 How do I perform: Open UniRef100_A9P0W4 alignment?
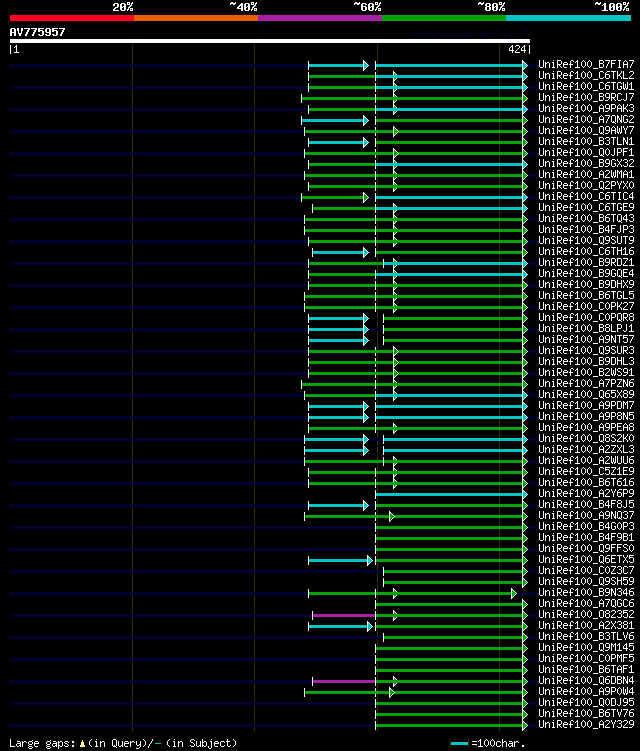point(586,692)
